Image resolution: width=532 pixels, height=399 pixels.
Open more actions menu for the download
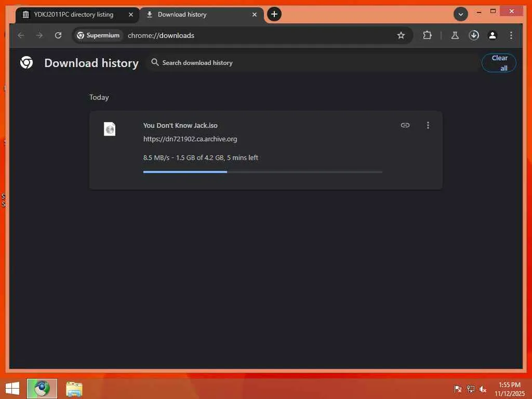[428, 125]
